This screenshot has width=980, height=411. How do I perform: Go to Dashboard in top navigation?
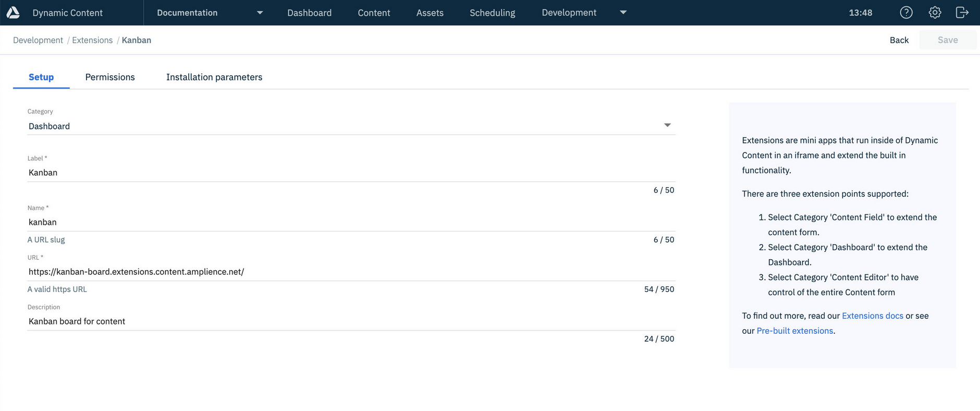(309, 13)
